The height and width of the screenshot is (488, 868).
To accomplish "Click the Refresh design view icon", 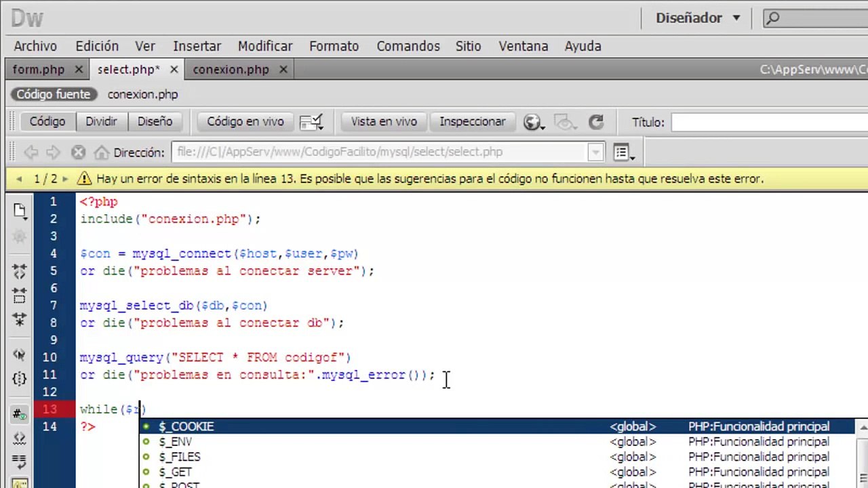I will (x=596, y=122).
